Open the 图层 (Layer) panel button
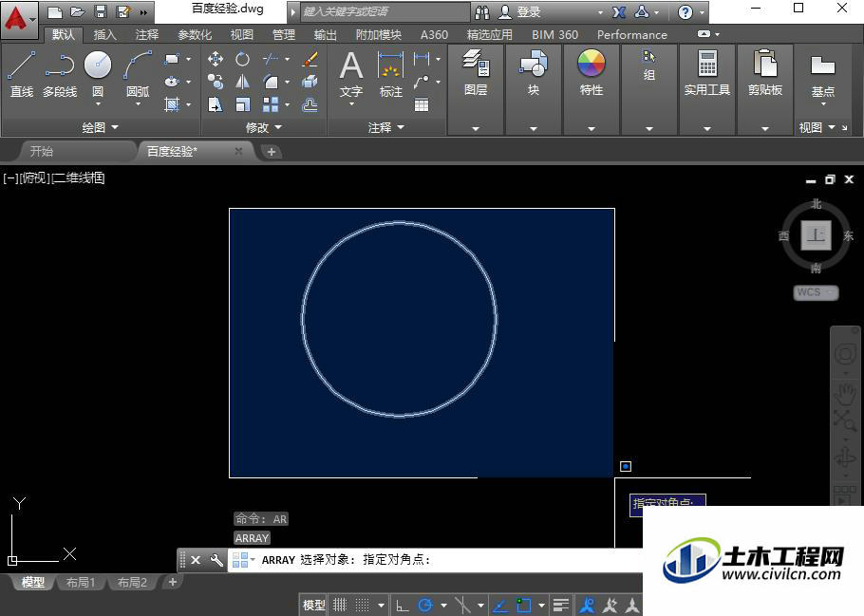This screenshot has width=864, height=616. tap(476, 71)
